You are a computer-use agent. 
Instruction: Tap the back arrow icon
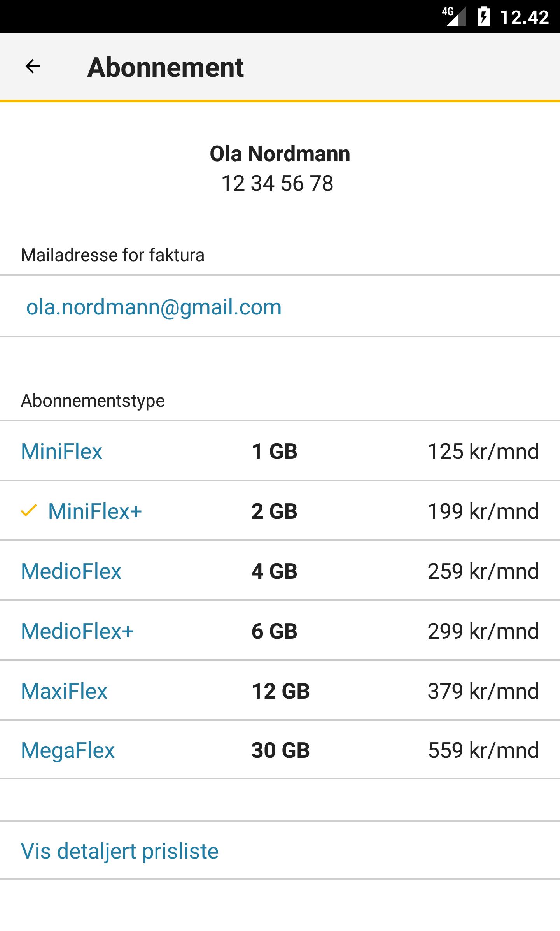33,66
